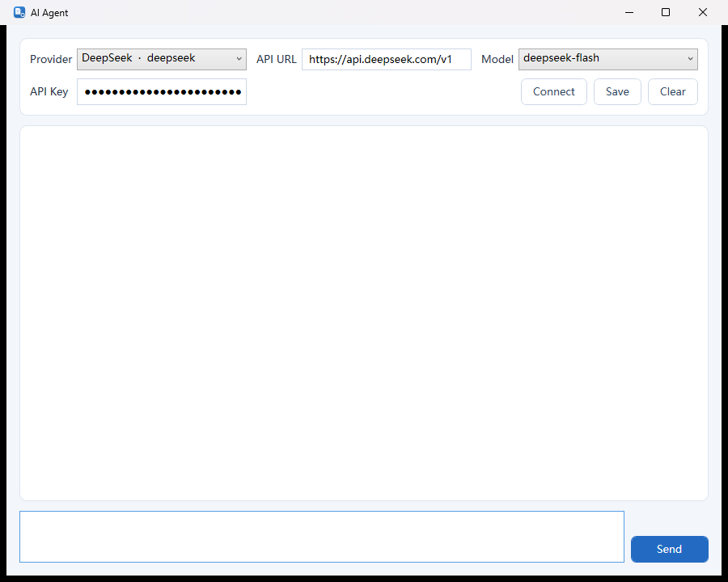Click the Clear button
728x582 pixels.
(673, 91)
